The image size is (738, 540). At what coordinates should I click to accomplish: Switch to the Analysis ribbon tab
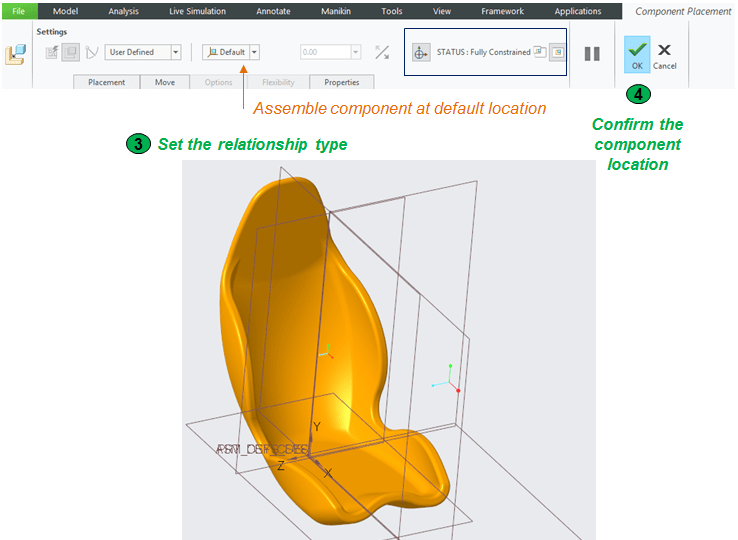123,11
